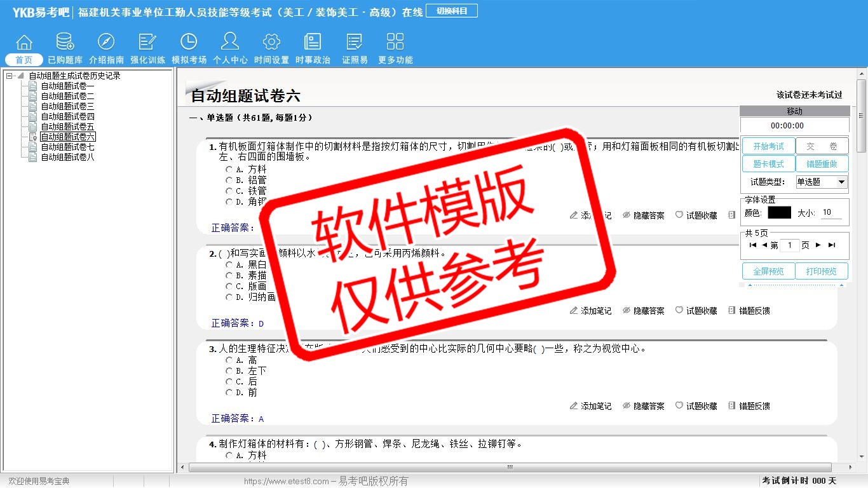Go to next page arrow icon

click(x=818, y=245)
